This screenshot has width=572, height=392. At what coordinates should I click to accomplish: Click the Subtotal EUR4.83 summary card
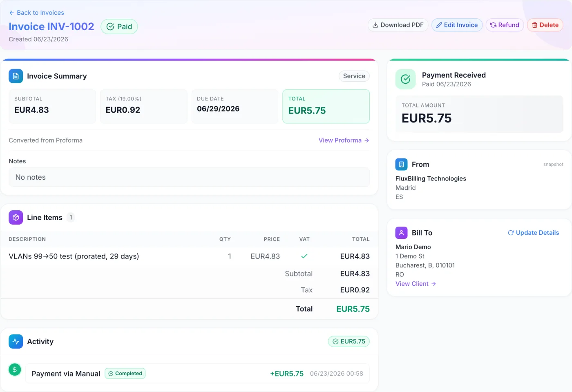click(52, 106)
